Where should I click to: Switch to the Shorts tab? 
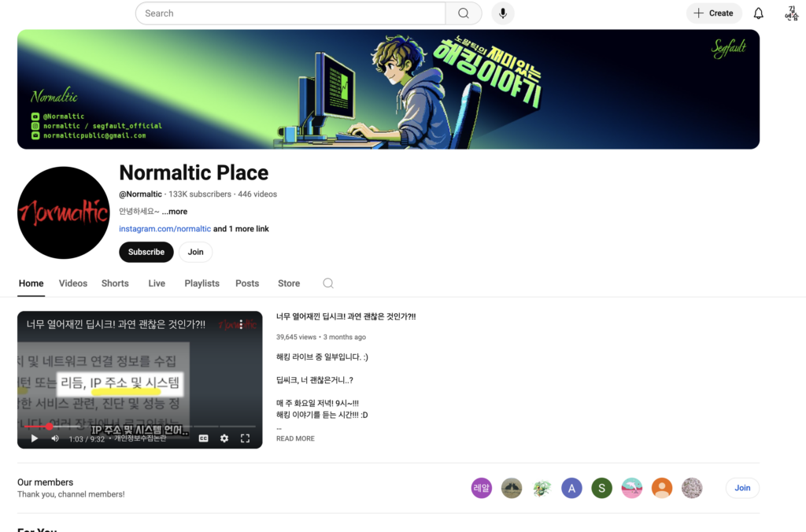coord(115,283)
